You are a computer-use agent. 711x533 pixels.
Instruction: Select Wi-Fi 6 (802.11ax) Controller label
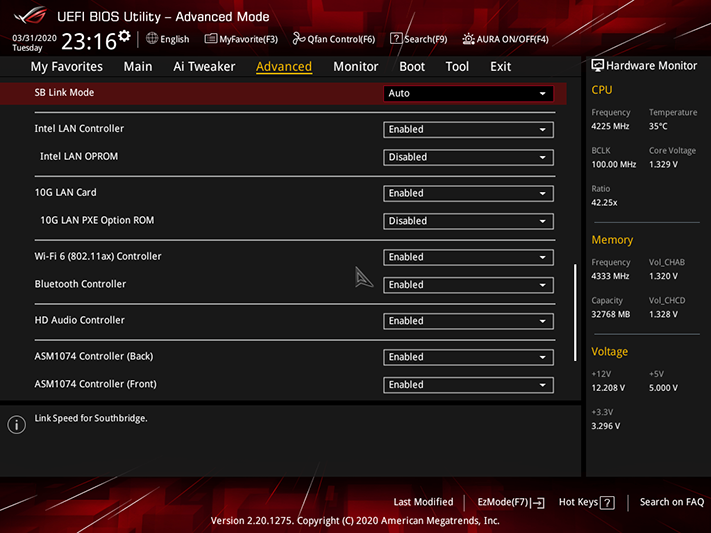click(x=98, y=257)
